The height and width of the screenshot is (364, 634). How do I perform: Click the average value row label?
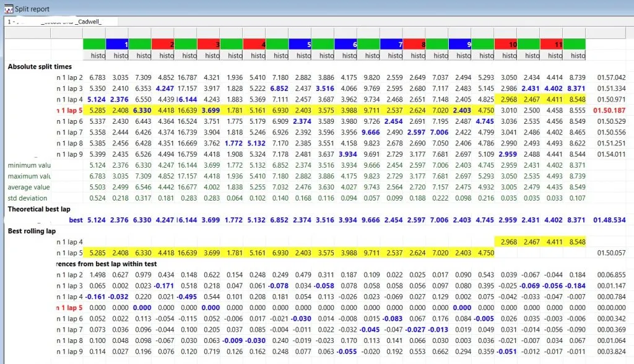click(28, 187)
